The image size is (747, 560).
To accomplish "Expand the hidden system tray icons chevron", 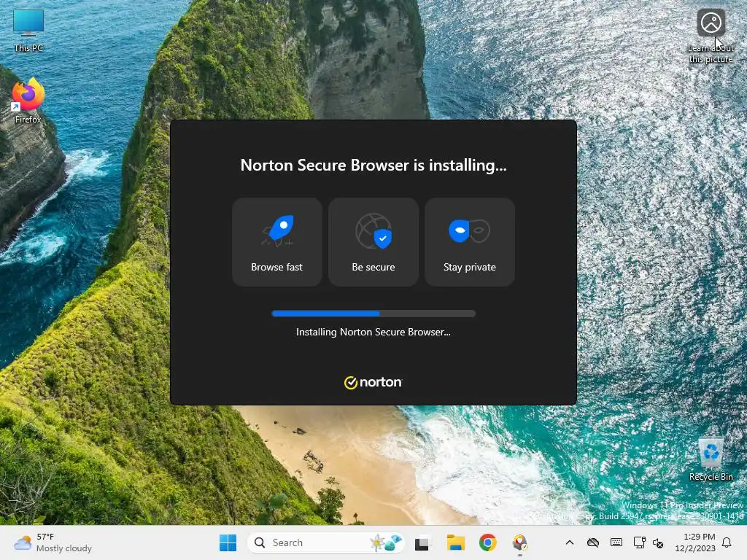I will [569, 542].
